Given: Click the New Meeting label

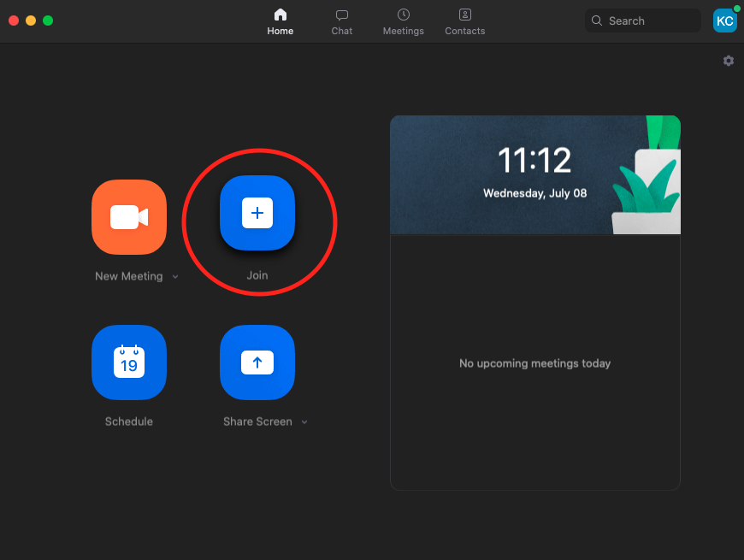Looking at the screenshot, I should click(x=128, y=276).
